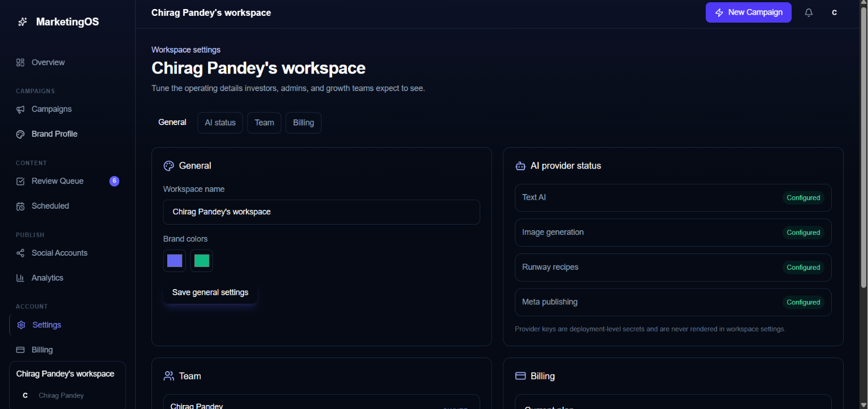Click the Social Accounts share icon

click(x=20, y=253)
